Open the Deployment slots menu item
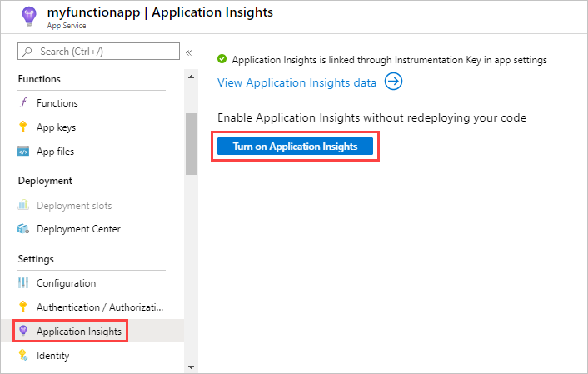This screenshot has height=374, width=588. [74, 206]
